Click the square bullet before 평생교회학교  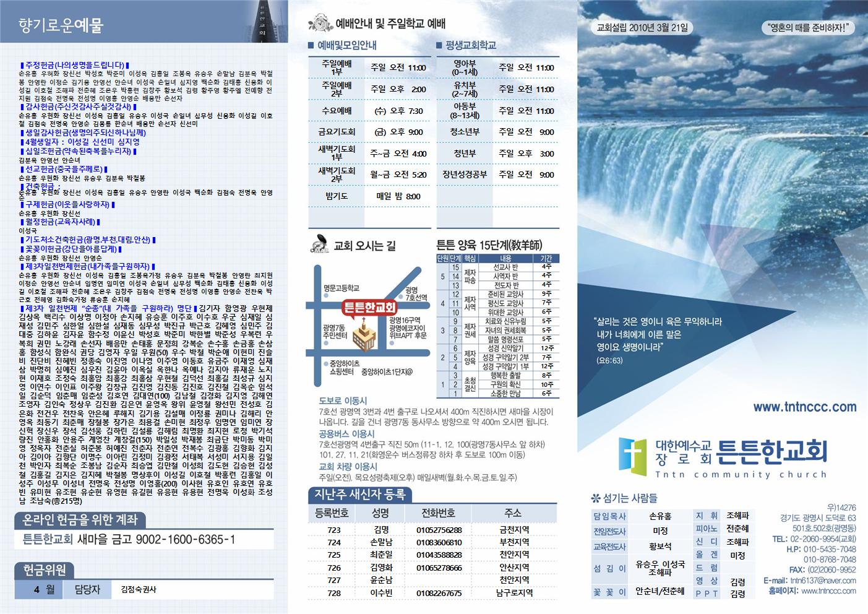(439, 45)
